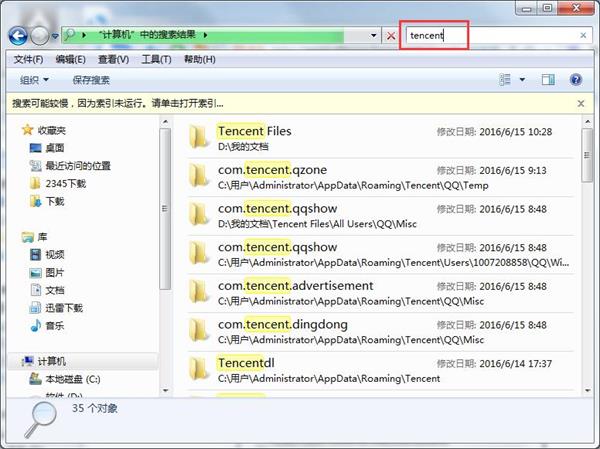The image size is (600, 449).
Task: Open 图片 library
Action: 55,273
